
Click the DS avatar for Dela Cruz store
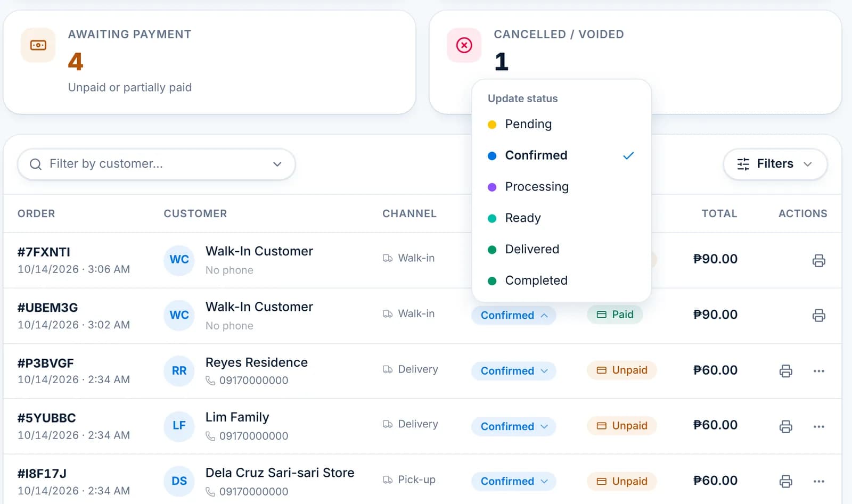(x=179, y=481)
